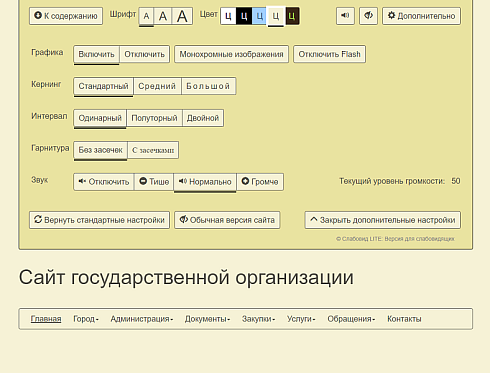This screenshot has height=373, width=490.
Task: Disable graphics with 'Отключить' in Графика row
Action: (x=144, y=54)
